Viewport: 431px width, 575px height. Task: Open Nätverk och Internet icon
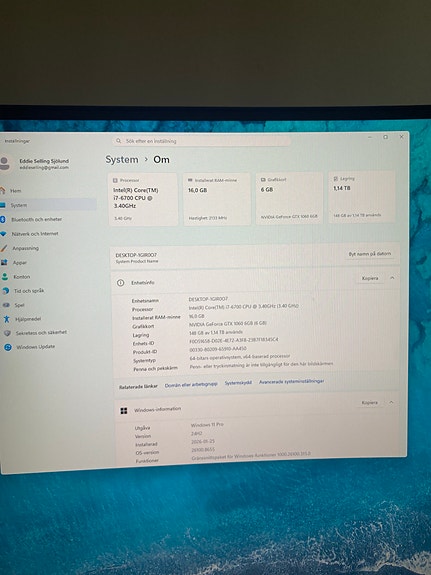(3, 234)
